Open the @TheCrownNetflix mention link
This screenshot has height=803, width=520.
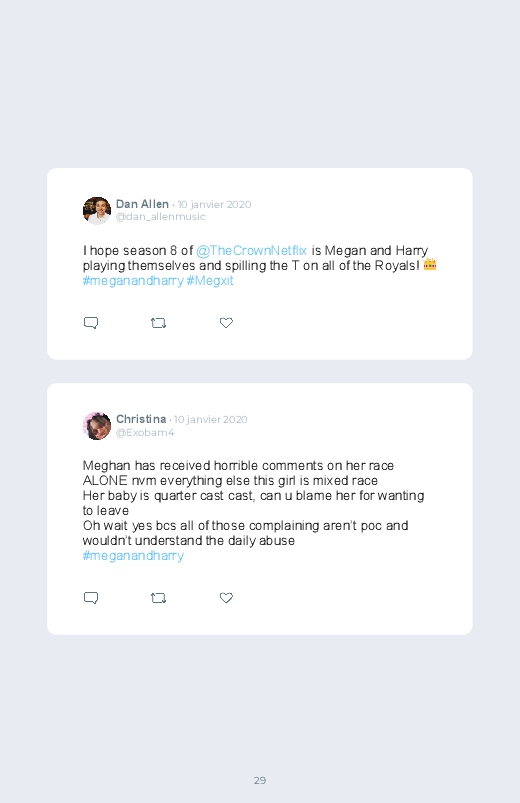[x=252, y=250]
